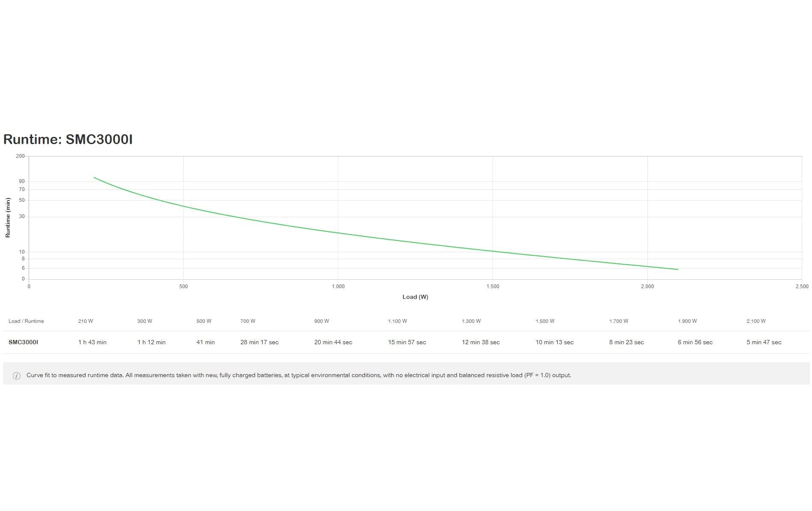Select the 900 W column header
This screenshot has width=812, height=511.
point(322,321)
